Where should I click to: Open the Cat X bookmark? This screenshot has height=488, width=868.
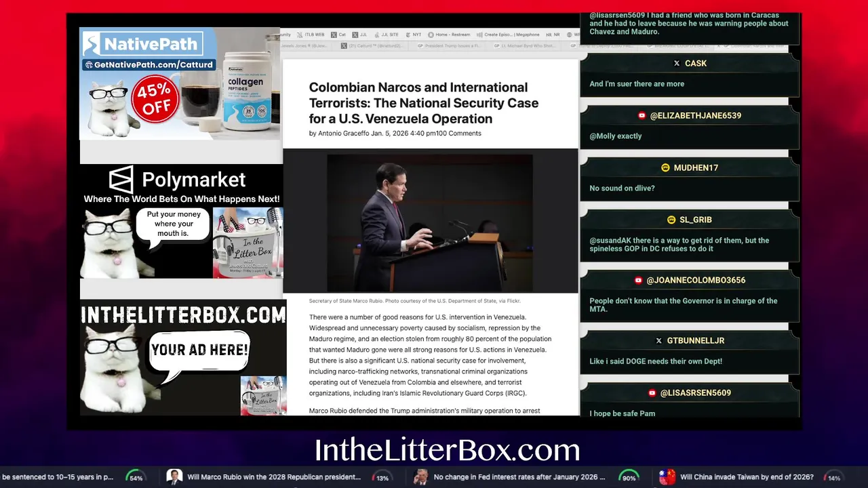338,35
